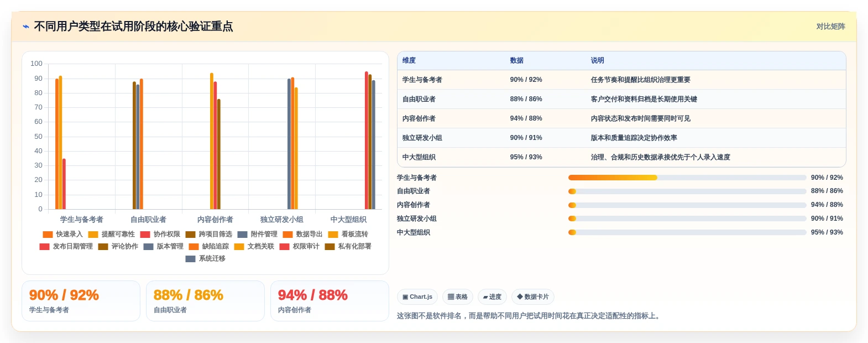Click the 内容创作者 x-axis label in the chart
The width and height of the screenshot is (868, 343).
point(215,220)
